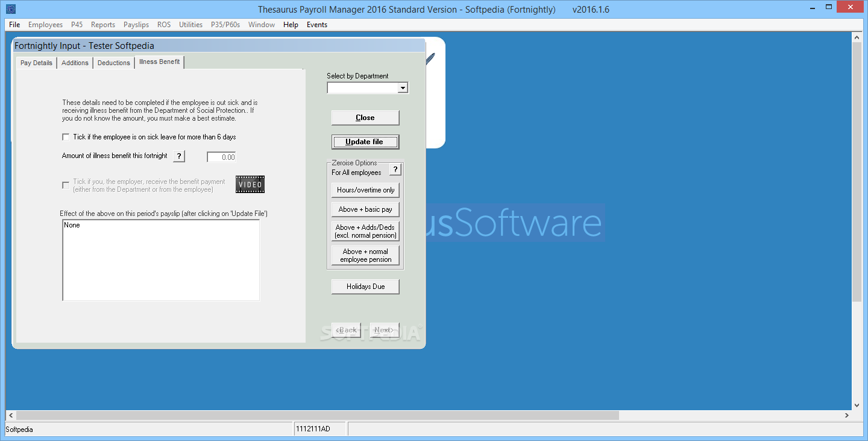Screen dimensions: 868x441
Task: Open the P35/P60s menu
Action: click(225, 25)
